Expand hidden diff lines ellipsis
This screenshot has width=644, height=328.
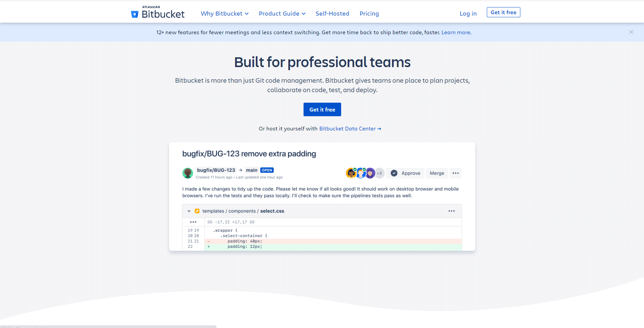coord(193,222)
